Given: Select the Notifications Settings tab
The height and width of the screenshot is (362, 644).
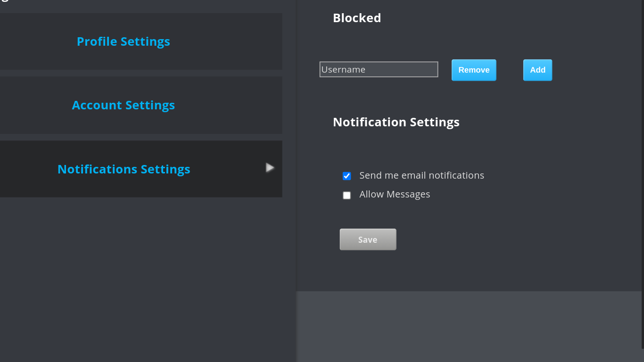Looking at the screenshot, I should [124, 169].
